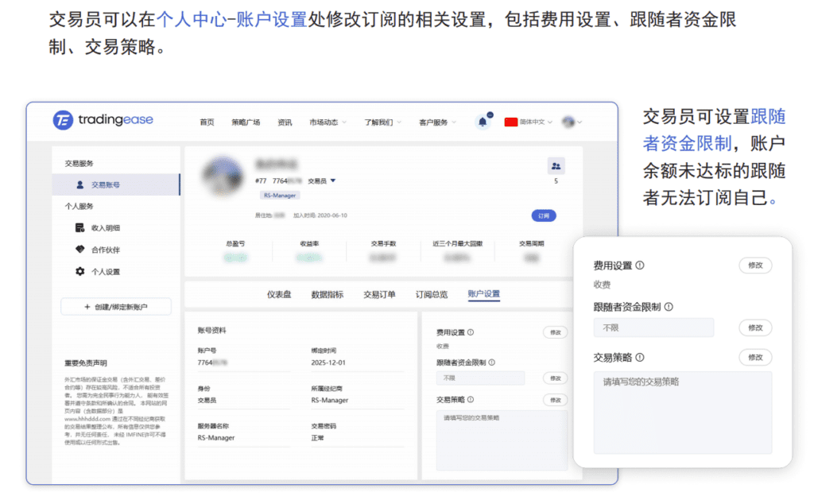Click the user avatar in top navigation
814x504 pixels.
[568, 122]
